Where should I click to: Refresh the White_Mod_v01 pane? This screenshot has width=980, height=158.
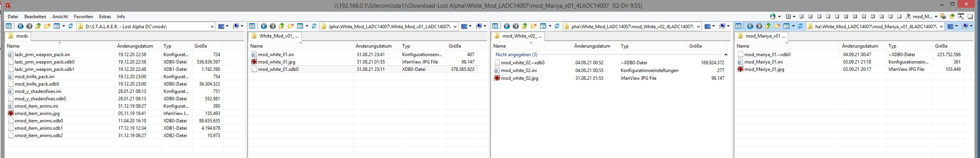(x=314, y=26)
